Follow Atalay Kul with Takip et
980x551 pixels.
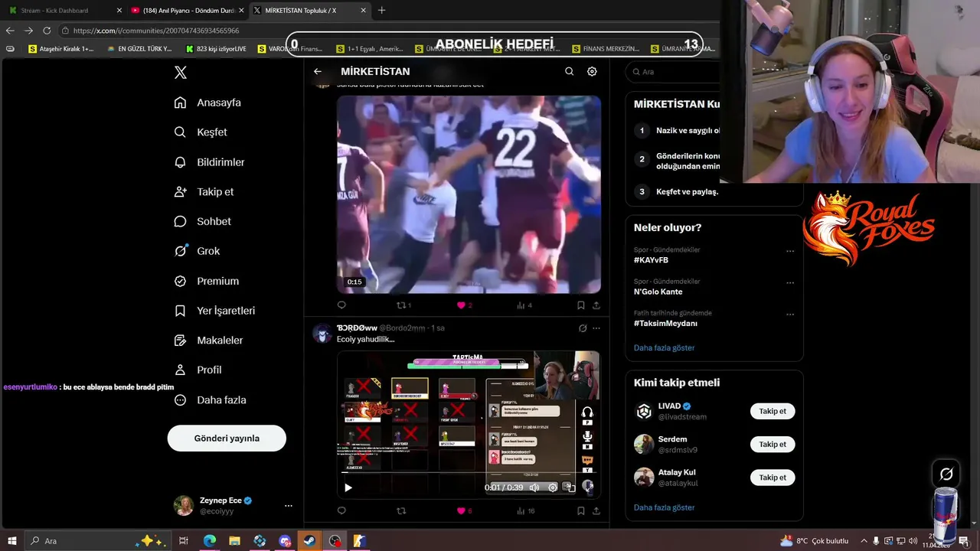point(773,478)
